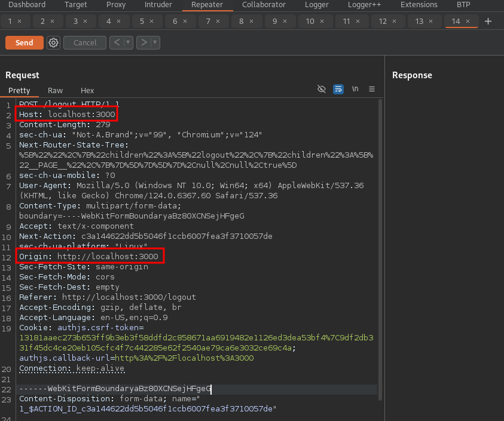The height and width of the screenshot is (421, 504).
Task: Open the Logger++ tab
Action: [364, 5]
